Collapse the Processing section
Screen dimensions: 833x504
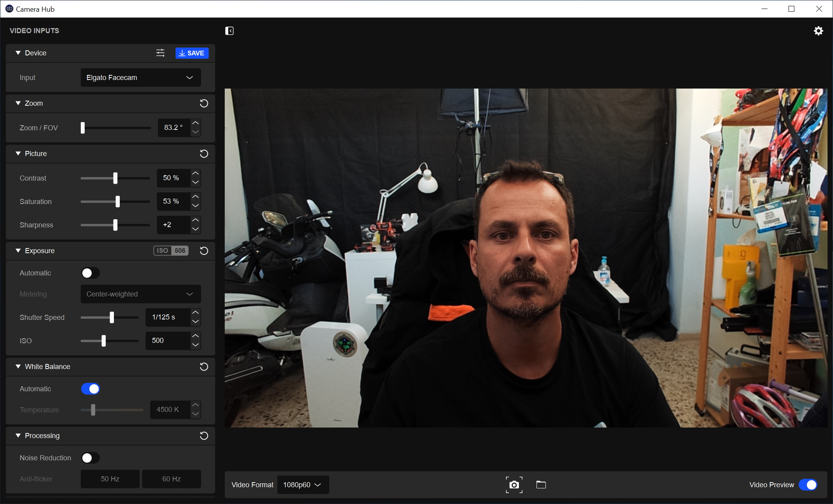pyautogui.click(x=18, y=436)
